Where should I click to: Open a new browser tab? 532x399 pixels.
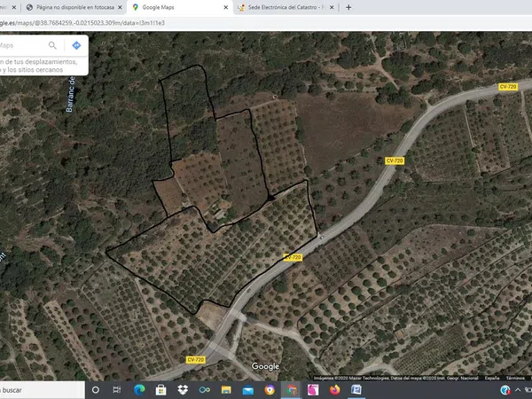click(348, 7)
